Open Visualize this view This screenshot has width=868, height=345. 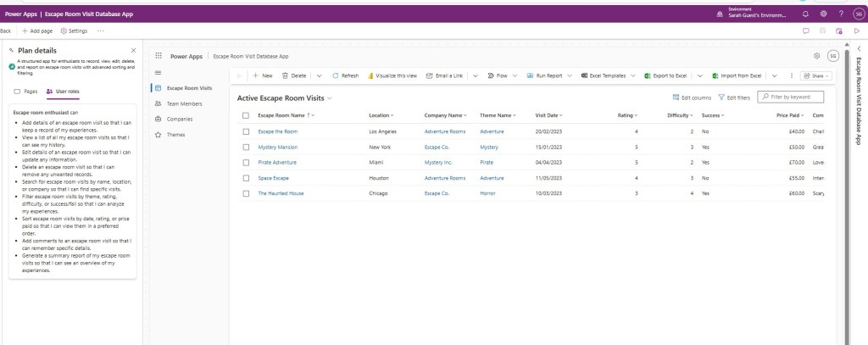tap(370, 75)
